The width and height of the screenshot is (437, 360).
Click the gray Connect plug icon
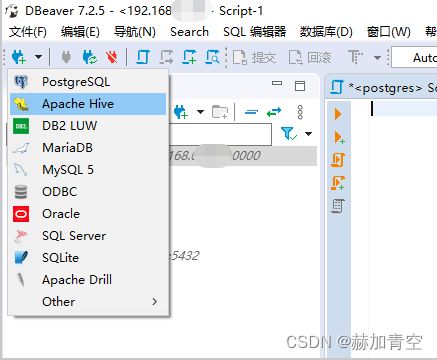coord(66,57)
